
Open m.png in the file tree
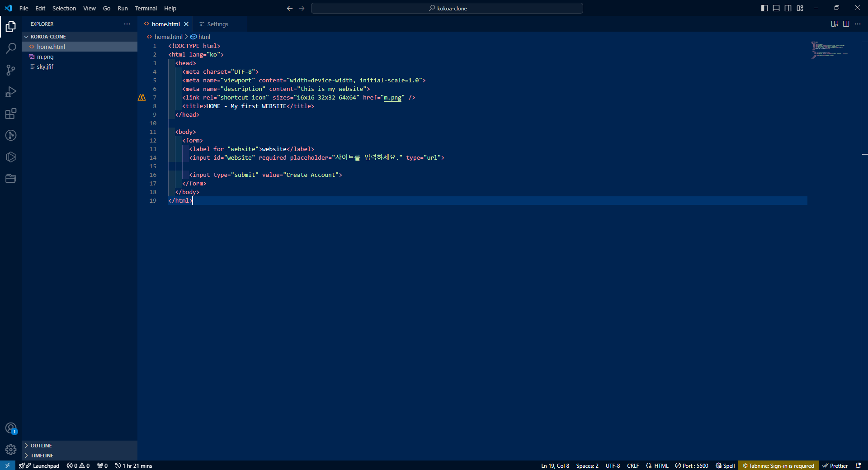pyautogui.click(x=80, y=57)
